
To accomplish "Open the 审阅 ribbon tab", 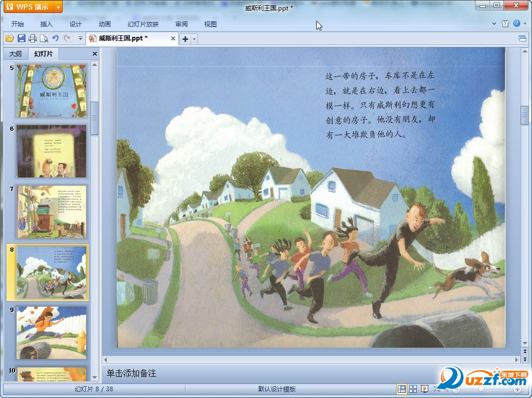I will click(181, 24).
